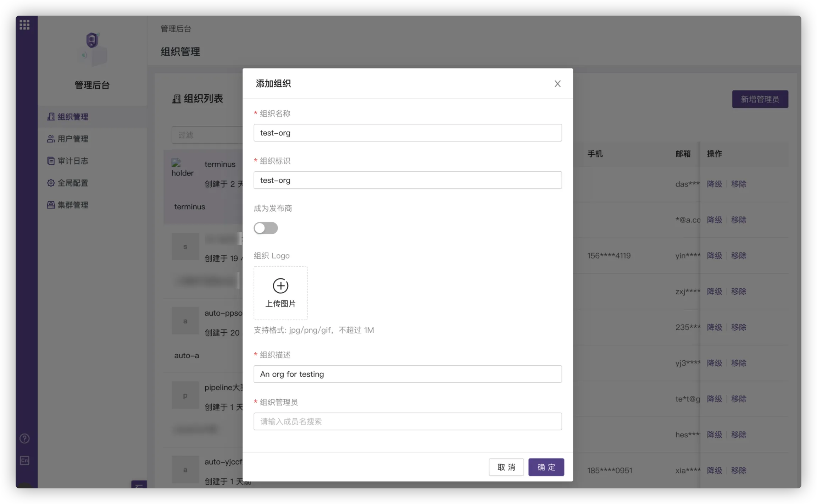Click the plus icon to upload image
Viewport: 817px width, 504px height.
pos(280,286)
